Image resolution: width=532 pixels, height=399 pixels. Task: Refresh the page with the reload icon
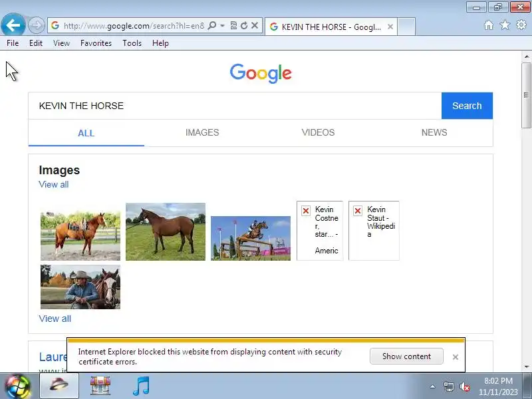click(244, 25)
